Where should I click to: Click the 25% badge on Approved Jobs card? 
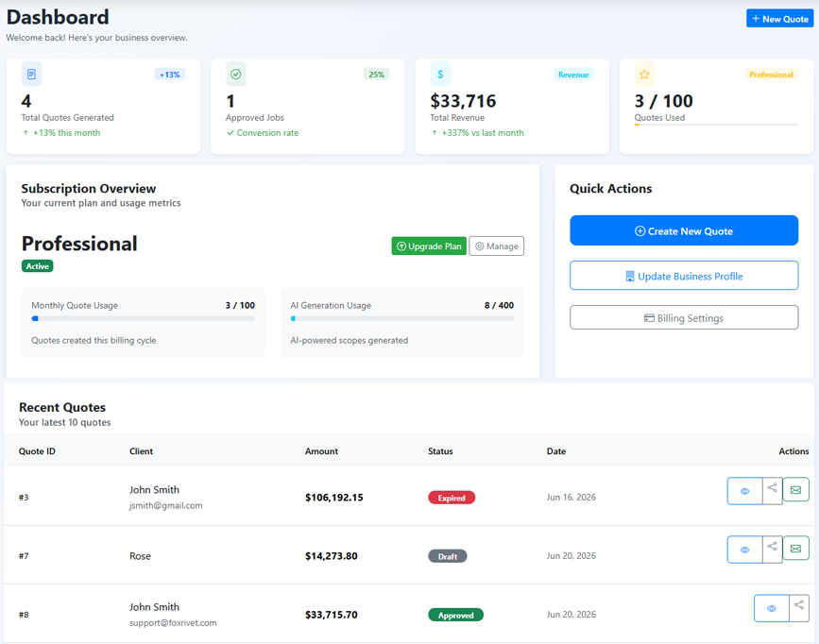pyautogui.click(x=376, y=75)
